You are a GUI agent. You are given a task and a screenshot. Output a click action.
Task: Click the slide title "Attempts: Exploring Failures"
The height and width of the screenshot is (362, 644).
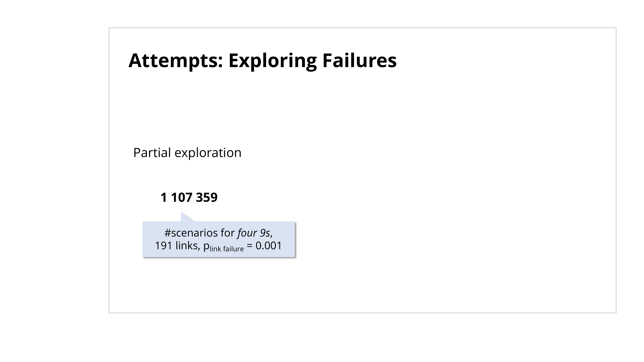click(x=262, y=61)
